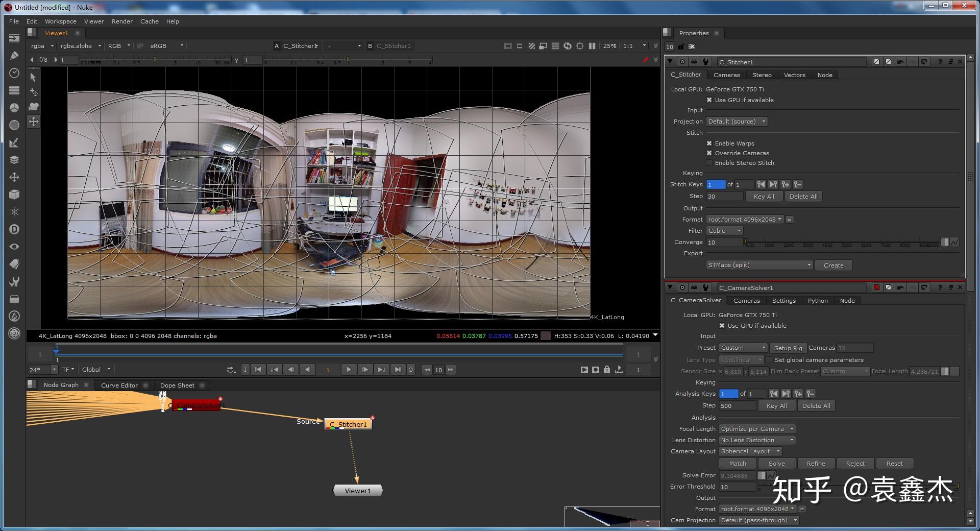Viewport: 980px width, 531px height.
Task: Toggle Enable Warps checkbox
Action: pos(709,143)
